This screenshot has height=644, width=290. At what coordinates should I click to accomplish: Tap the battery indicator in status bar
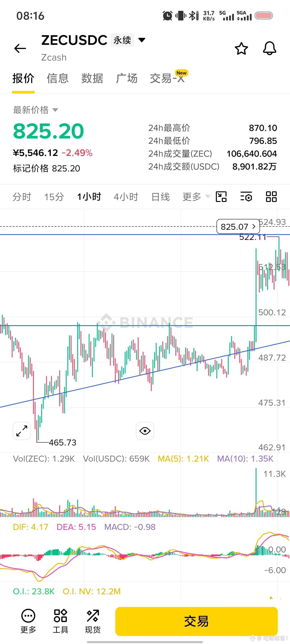coord(264,15)
